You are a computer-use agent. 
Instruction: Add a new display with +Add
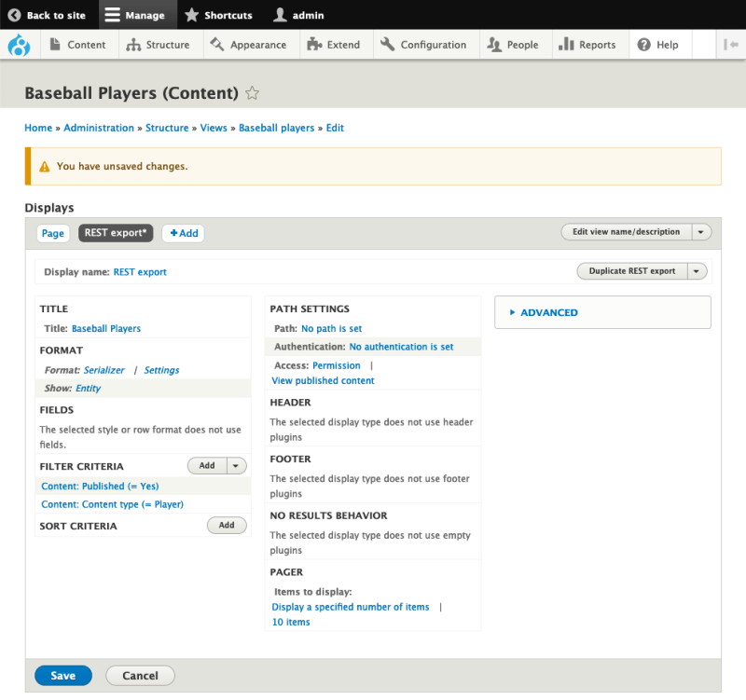tap(184, 234)
